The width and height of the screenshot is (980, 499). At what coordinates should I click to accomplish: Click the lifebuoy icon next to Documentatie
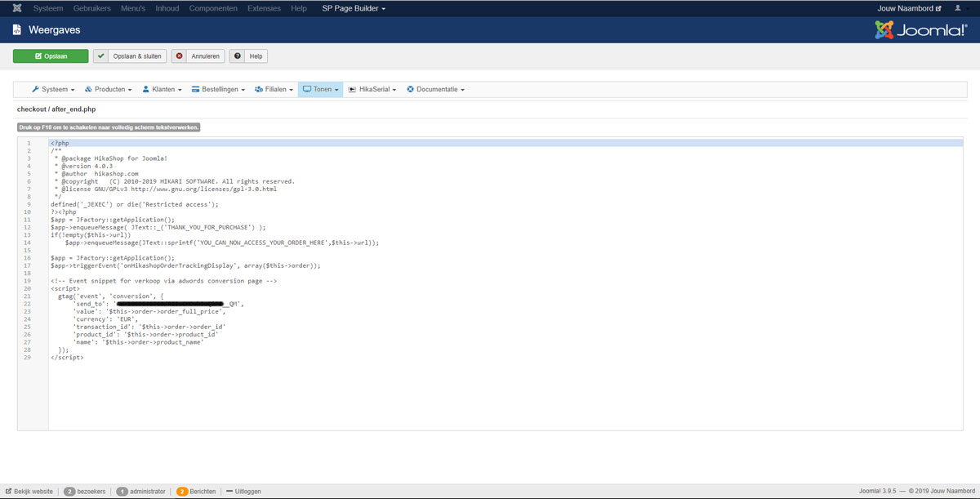coord(410,89)
